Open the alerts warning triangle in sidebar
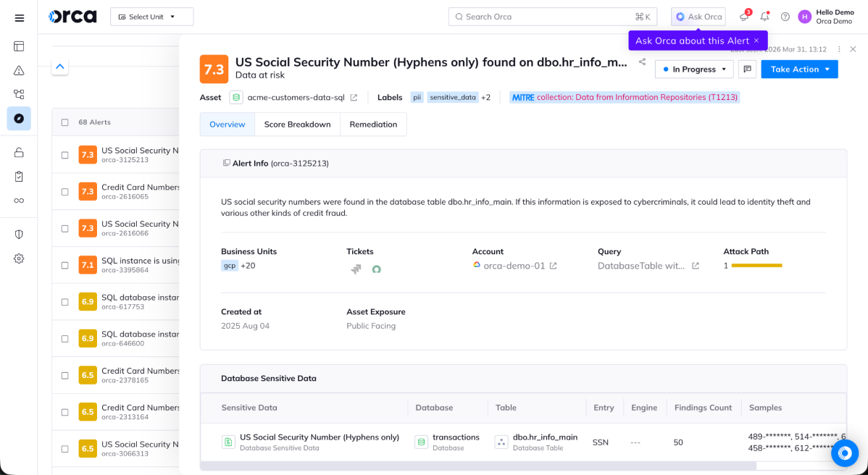The width and height of the screenshot is (868, 475). tap(19, 70)
